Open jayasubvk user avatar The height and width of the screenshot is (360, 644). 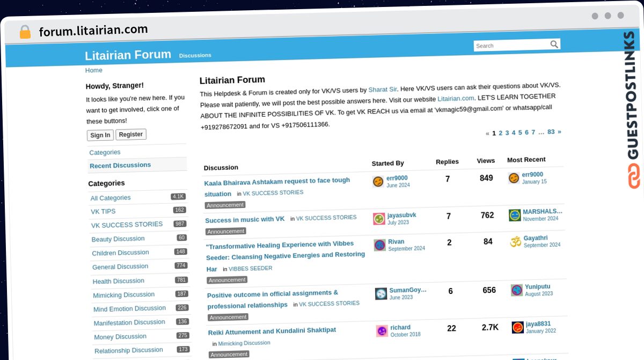pos(379,219)
